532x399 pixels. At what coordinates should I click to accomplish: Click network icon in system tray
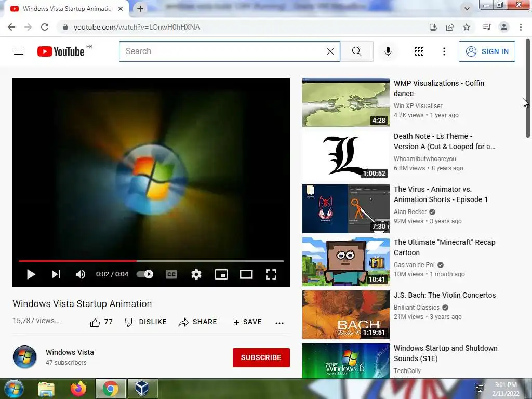click(x=480, y=389)
